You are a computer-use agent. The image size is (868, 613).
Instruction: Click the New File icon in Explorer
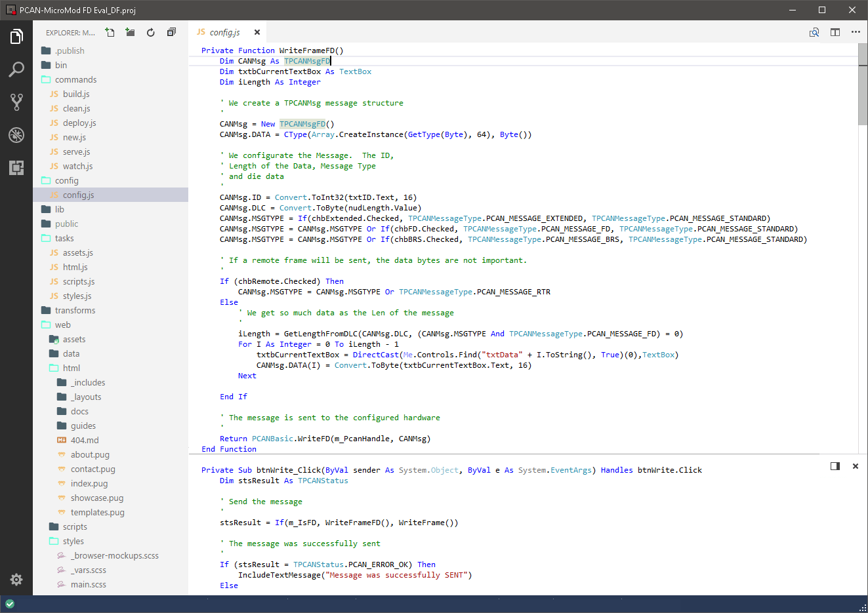[x=110, y=32]
